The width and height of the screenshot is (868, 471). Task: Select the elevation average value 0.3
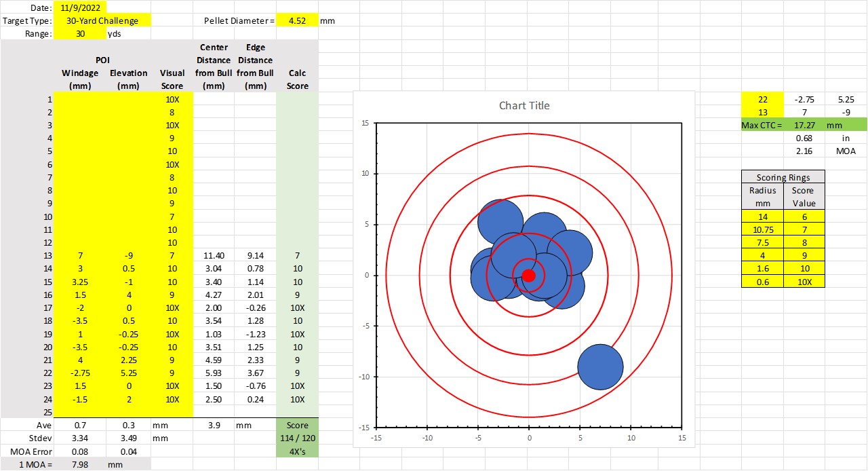pos(129,426)
